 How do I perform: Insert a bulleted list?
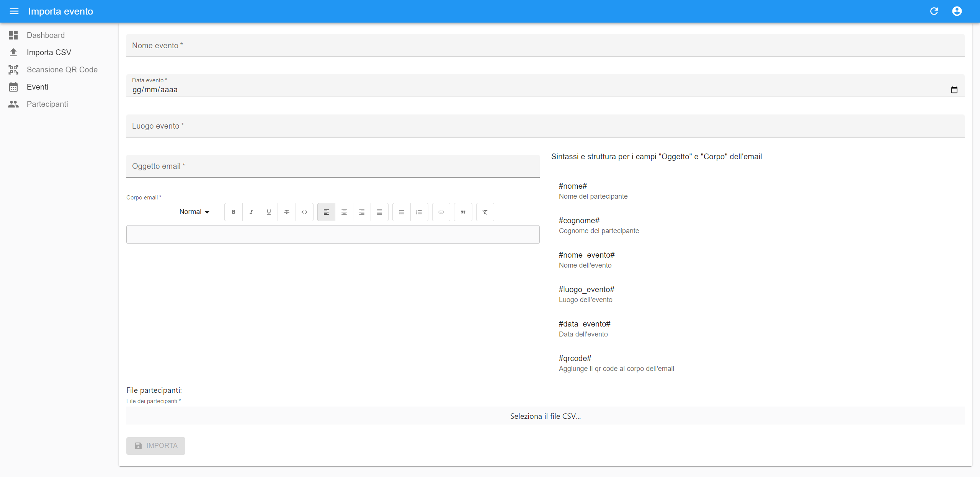tap(402, 212)
